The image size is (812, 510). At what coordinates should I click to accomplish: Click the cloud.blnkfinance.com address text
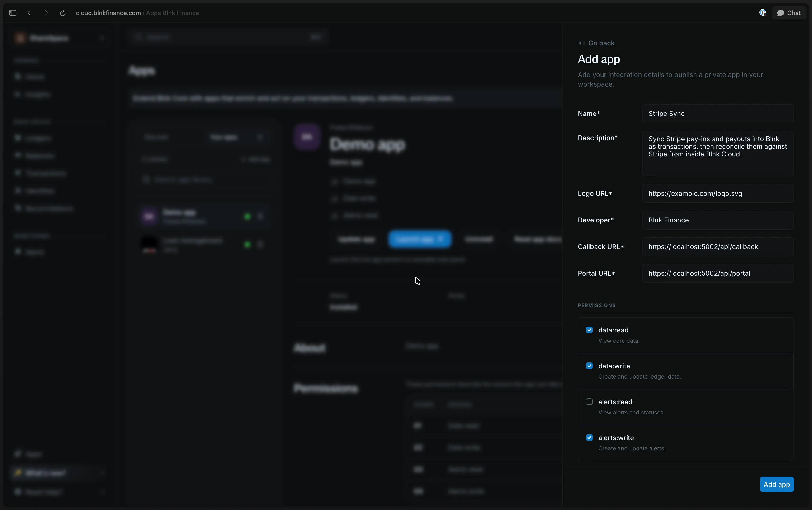point(108,13)
